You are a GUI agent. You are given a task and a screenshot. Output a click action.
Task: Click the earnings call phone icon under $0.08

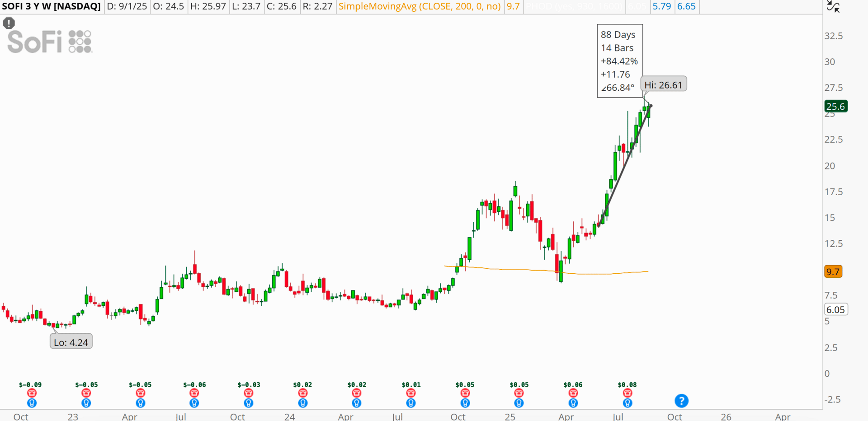point(627,393)
